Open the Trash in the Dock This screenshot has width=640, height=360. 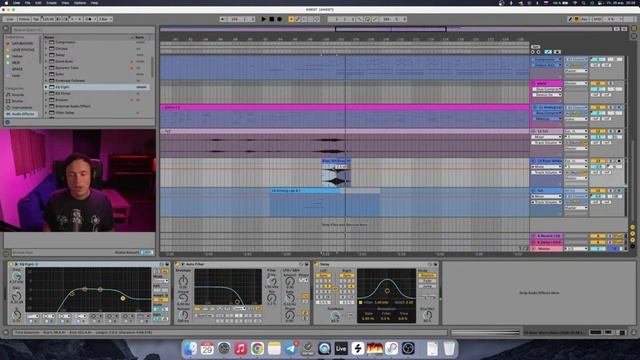[449, 349]
